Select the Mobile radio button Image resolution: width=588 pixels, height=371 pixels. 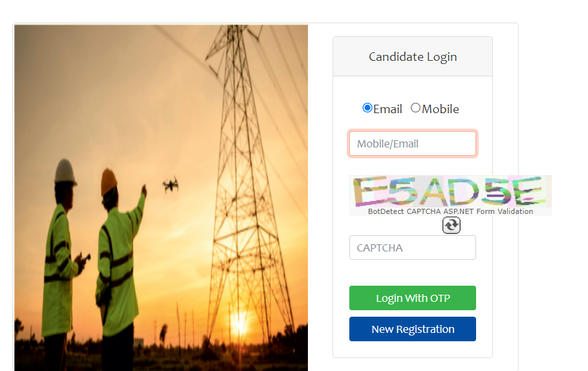click(415, 108)
